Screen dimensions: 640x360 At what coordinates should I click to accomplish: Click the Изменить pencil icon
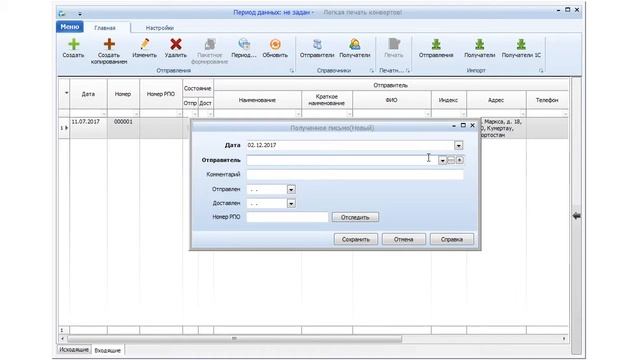tap(145, 44)
